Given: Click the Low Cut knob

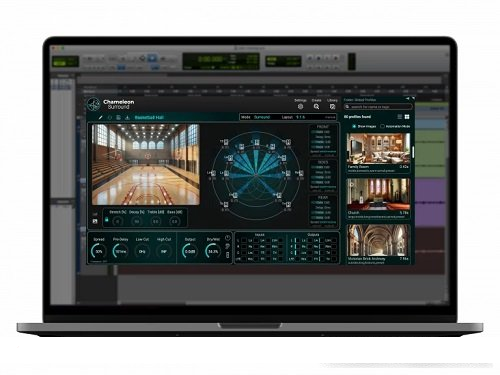Looking at the screenshot, I should [142, 251].
